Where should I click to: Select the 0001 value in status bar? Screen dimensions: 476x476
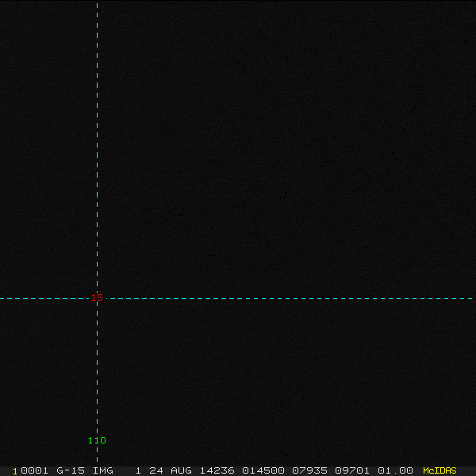coord(34,470)
